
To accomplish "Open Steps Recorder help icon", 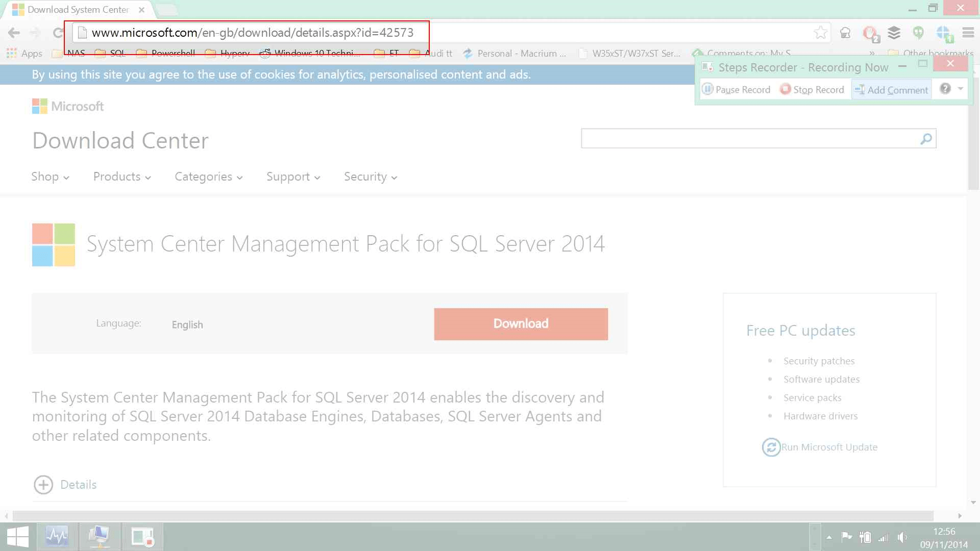I will [945, 89].
